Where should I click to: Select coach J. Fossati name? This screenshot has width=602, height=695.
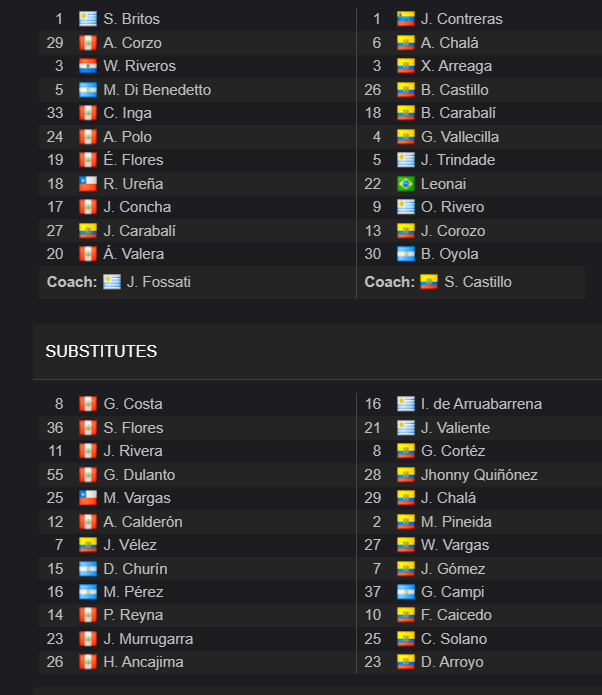pyautogui.click(x=159, y=282)
